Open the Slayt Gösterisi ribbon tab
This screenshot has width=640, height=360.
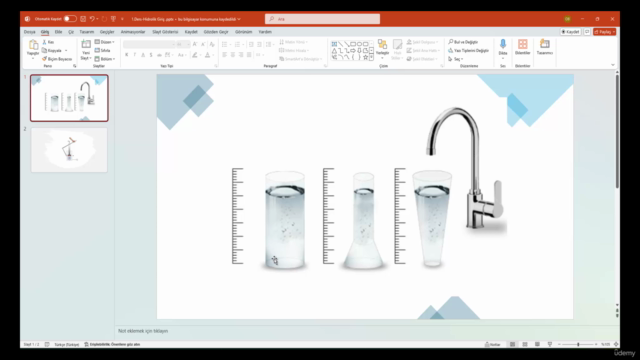(x=165, y=32)
